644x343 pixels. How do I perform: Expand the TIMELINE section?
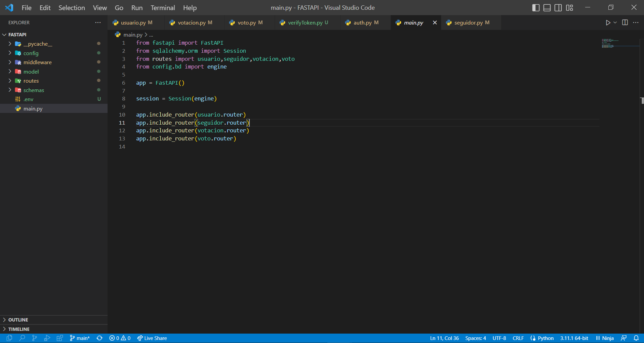tap(54, 329)
